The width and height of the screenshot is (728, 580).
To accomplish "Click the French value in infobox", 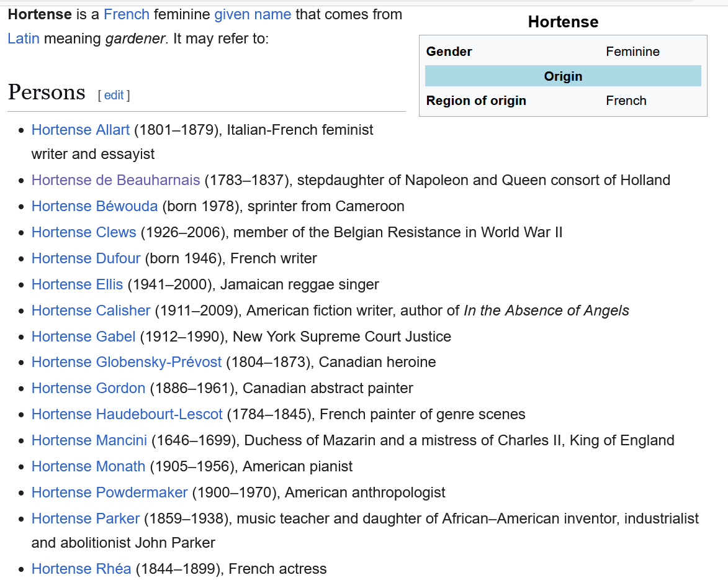I will (626, 101).
